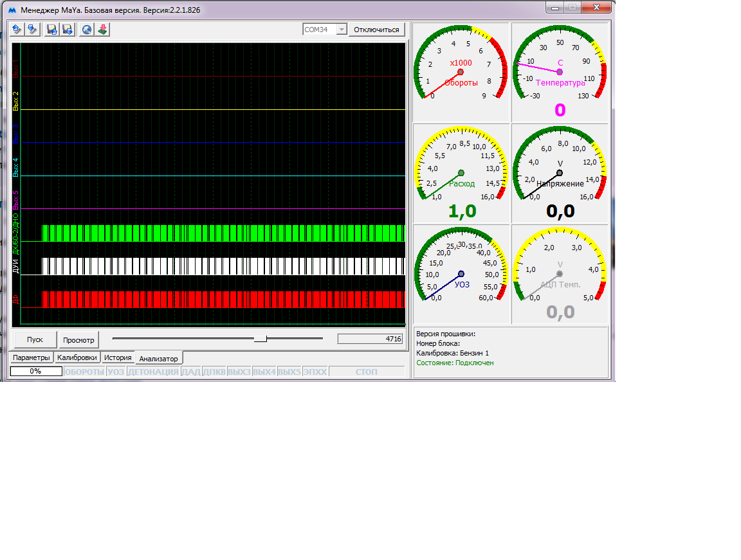741x560 pixels.
Task: Click the blue up-arrow pencil toolbar icon
Action: coord(17,30)
